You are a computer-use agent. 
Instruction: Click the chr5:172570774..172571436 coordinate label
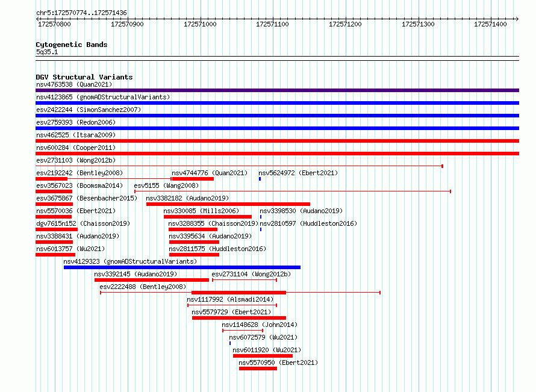coord(81,13)
